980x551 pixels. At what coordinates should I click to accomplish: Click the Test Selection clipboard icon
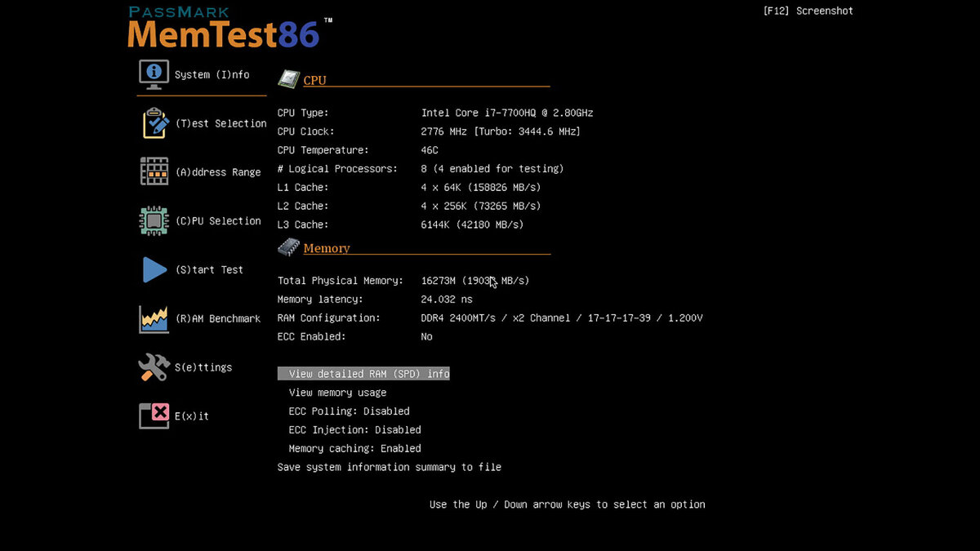(x=155, y=123)
